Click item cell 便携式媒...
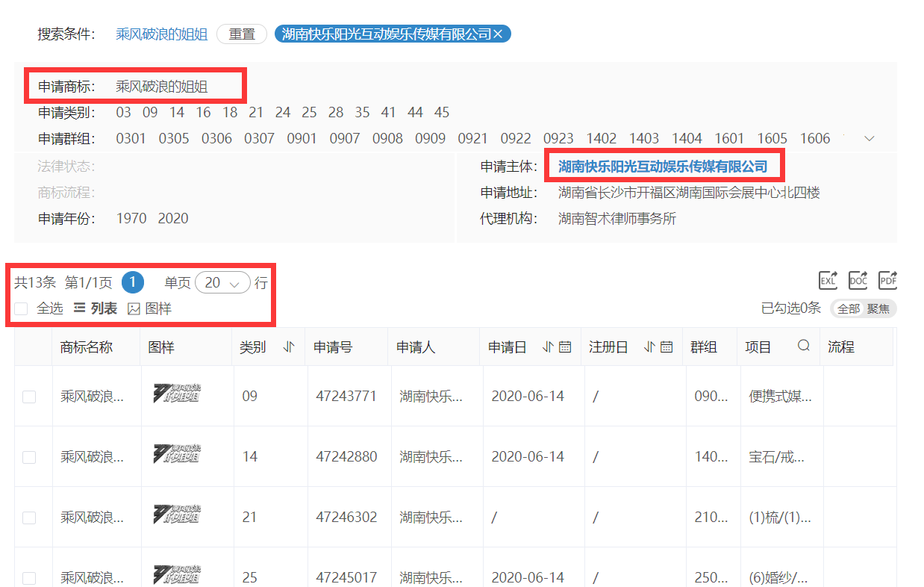924x587 pixels. (781, 396)
